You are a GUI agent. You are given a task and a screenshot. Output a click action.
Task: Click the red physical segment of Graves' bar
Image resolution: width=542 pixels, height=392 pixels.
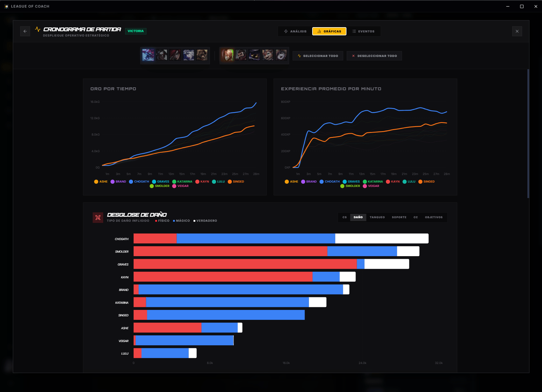coord(245,264)
